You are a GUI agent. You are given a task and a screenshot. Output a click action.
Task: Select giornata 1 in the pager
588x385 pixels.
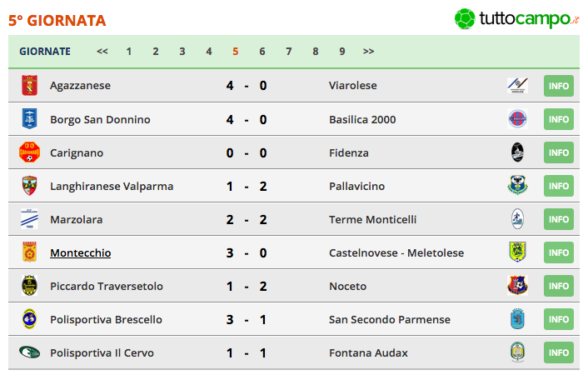(x=129, y=52)
